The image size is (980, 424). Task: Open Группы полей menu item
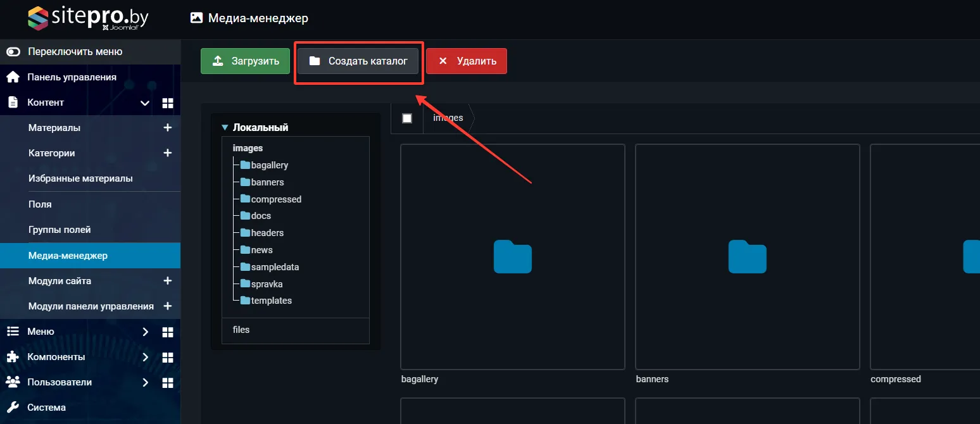tap(60, 230)
